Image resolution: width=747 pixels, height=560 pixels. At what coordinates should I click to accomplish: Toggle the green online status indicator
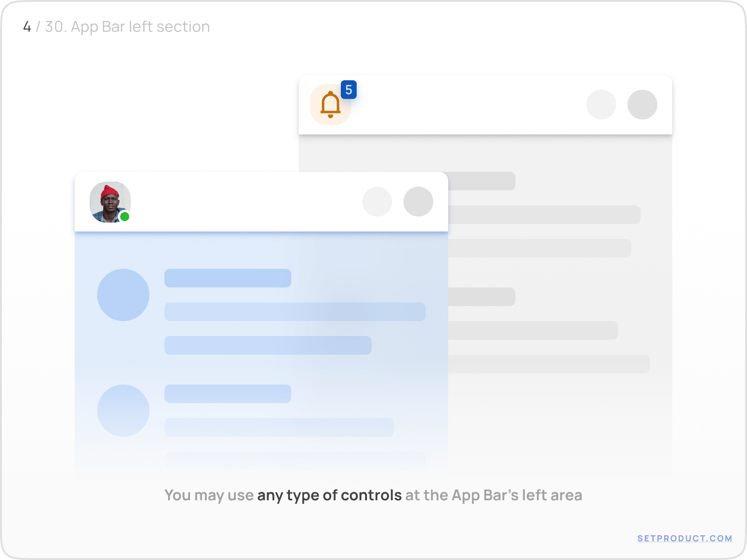[124, 216]
